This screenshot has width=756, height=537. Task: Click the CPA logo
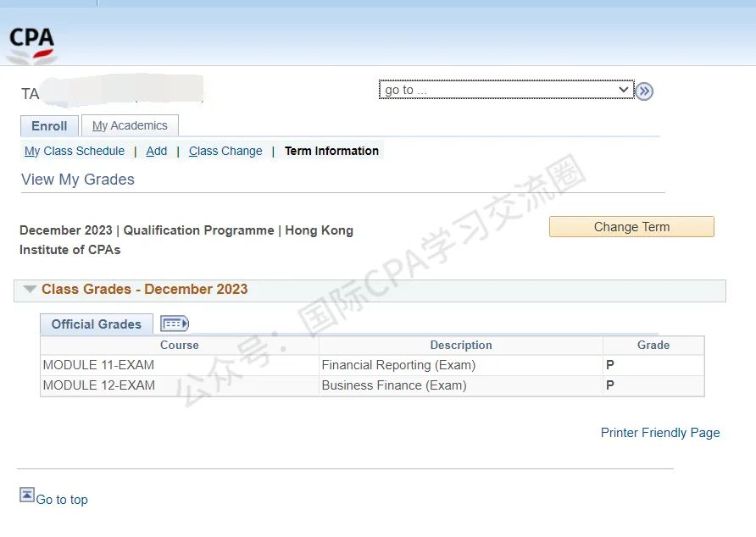click(x=31, y=45)
